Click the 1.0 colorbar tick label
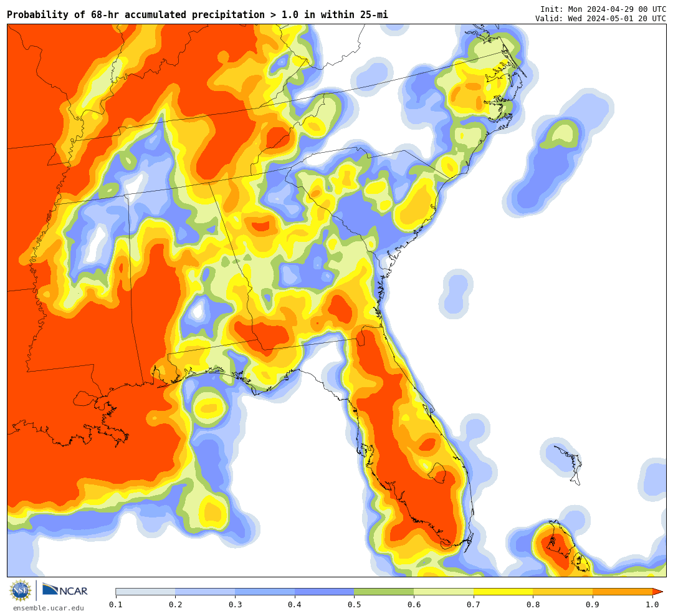 653,605
